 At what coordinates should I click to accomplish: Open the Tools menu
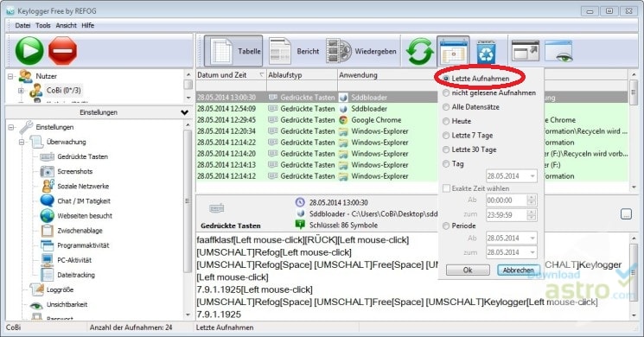click(42, 25)
